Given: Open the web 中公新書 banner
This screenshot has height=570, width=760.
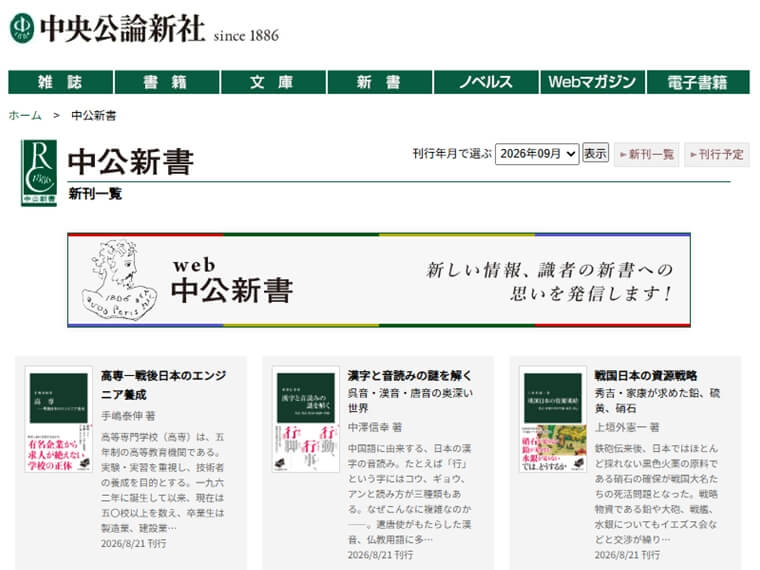Looking at the screenshot, I should click(x=379, y=280).
